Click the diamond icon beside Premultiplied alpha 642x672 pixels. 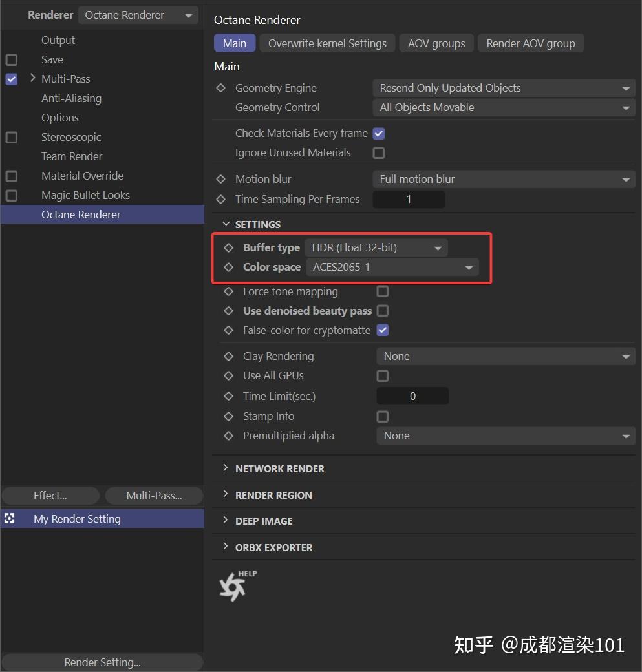pyautogui.click(x=228, y=436)
